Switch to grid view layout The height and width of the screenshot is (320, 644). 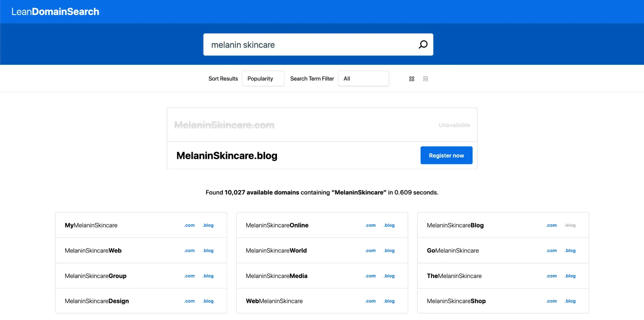click(412, 79)
